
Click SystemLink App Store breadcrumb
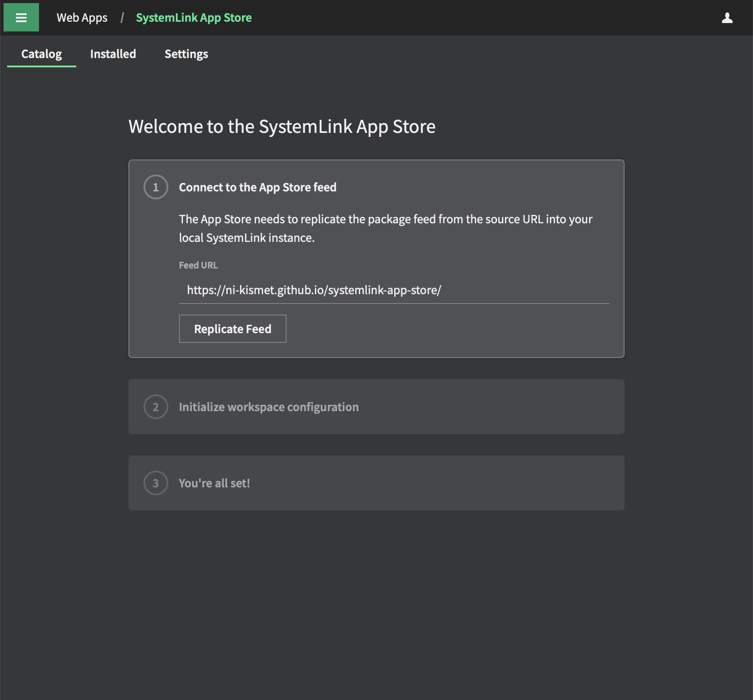(x=194, y=18)
